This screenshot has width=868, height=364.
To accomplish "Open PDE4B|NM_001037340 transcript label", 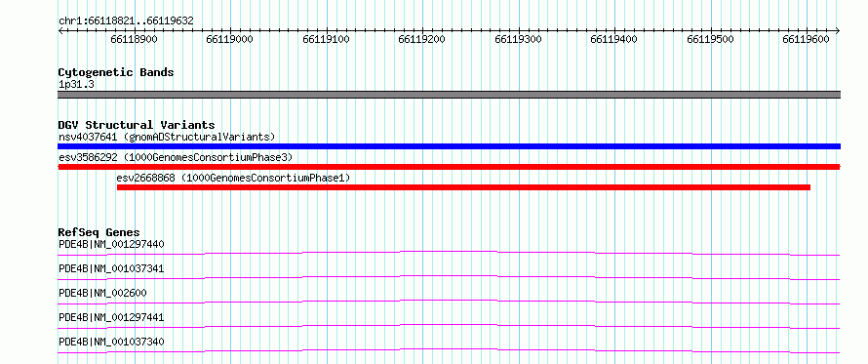I will coord(111,342).
